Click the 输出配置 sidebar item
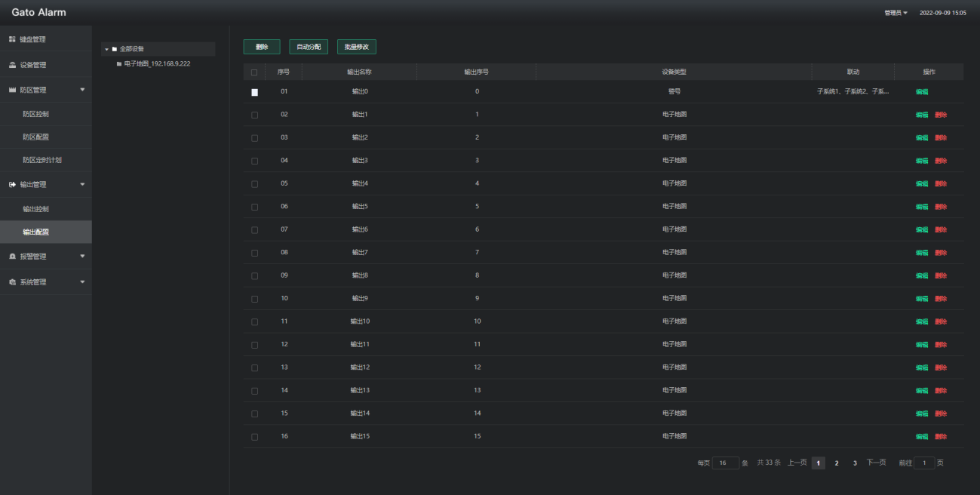The image size is (980, 495). [x=46, y=232]
